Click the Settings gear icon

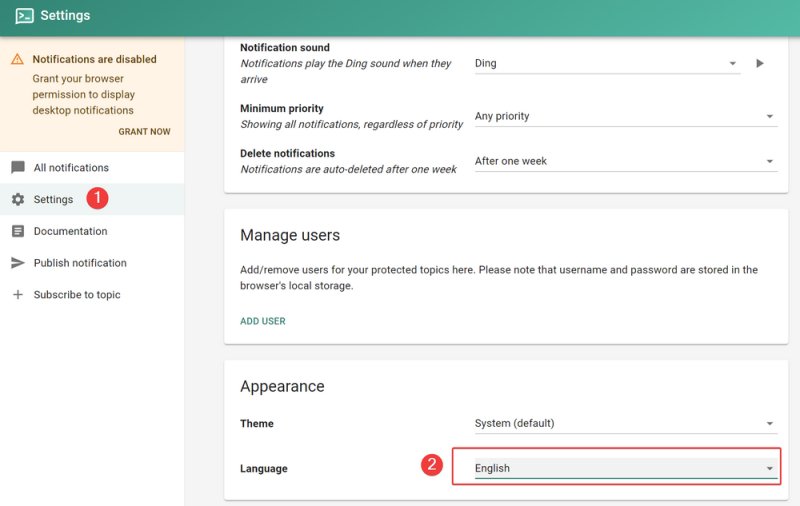pyautogui.click(x=18, y=199)
